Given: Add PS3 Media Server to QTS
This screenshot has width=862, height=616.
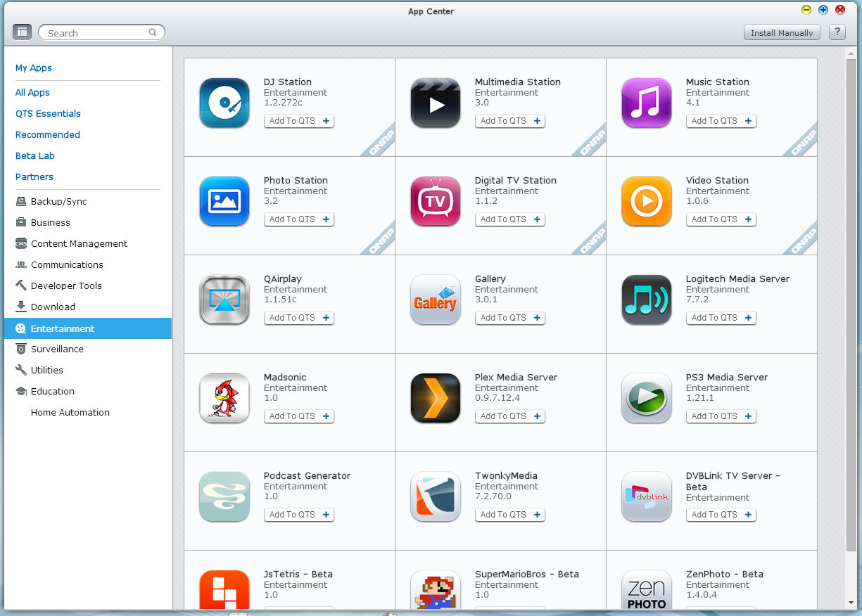Looking at the screenshot, I should click(x=721, y=416).
